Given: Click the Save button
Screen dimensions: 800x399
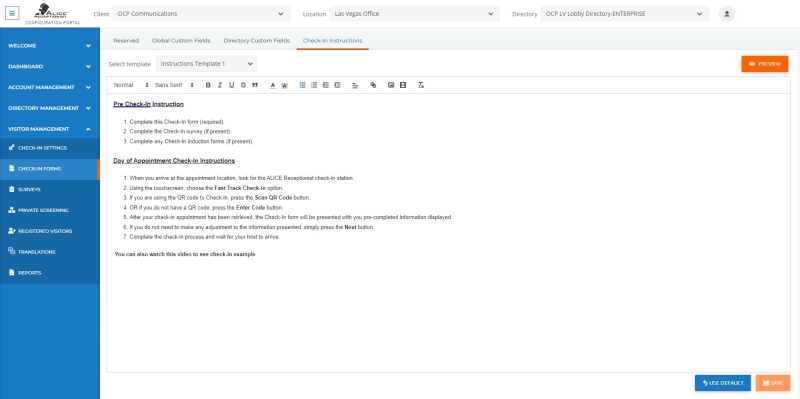Looking at the screenshot, I should coord(773,383).
